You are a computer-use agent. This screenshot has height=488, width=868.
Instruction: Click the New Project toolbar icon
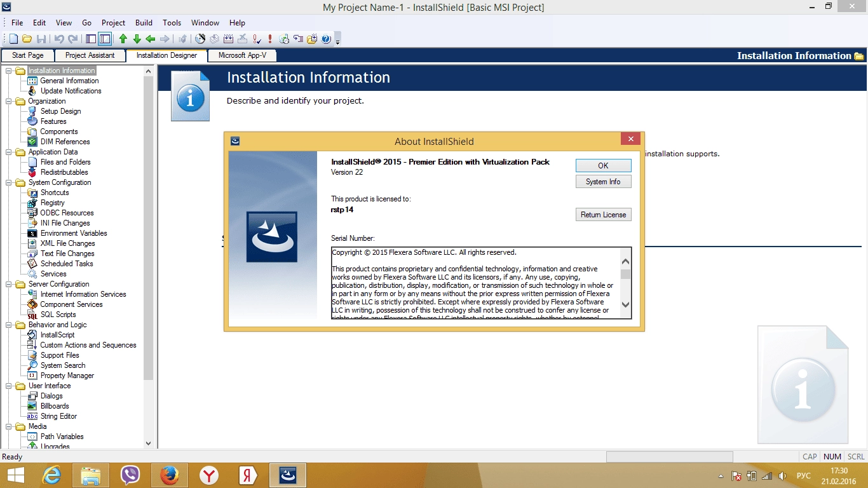(x=13, y=39)
